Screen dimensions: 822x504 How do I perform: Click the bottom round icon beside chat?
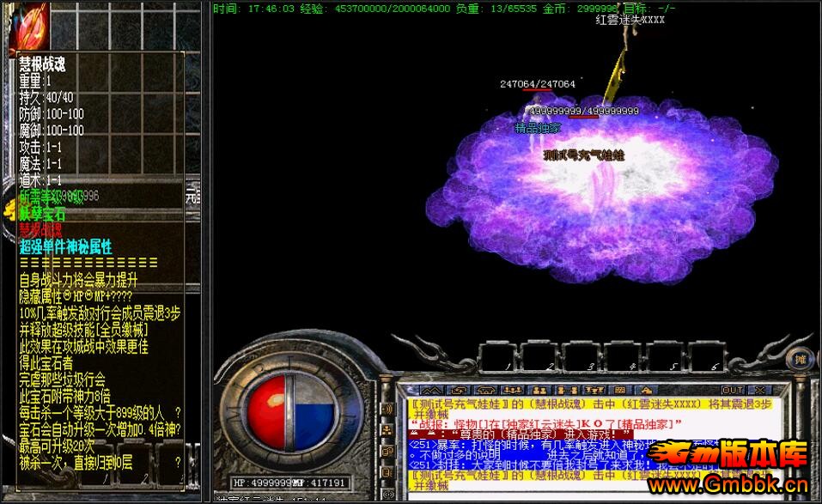tap(388, 494)
